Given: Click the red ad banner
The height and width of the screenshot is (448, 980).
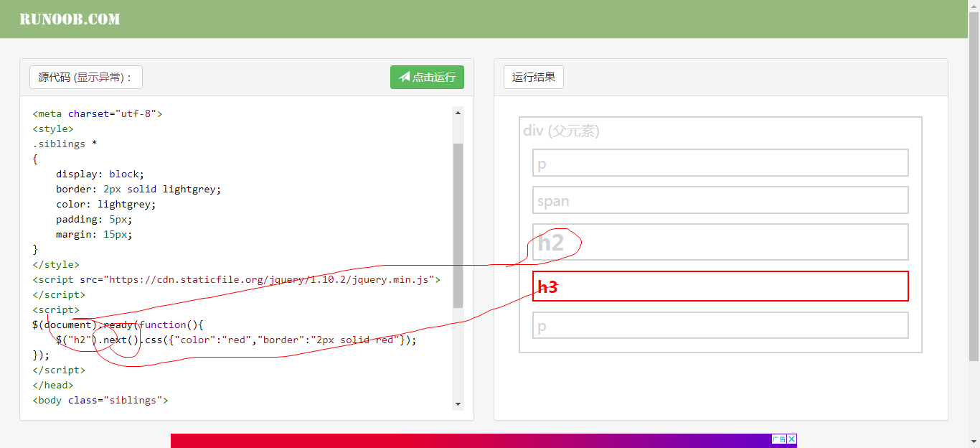Looking at the screenshot, I should [484, 441].
